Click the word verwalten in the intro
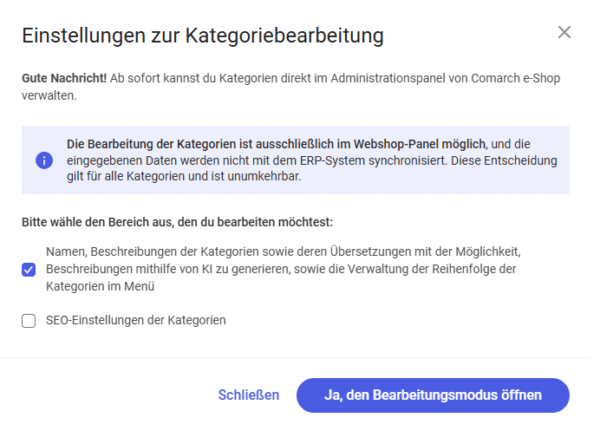 click(50, 97)
